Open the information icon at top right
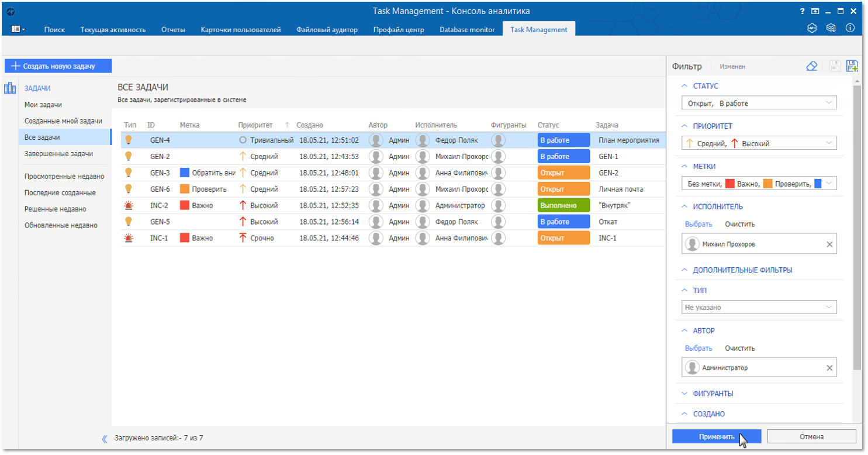The width and height of the screenshot is (868, 455). click(x=850, y=28)
